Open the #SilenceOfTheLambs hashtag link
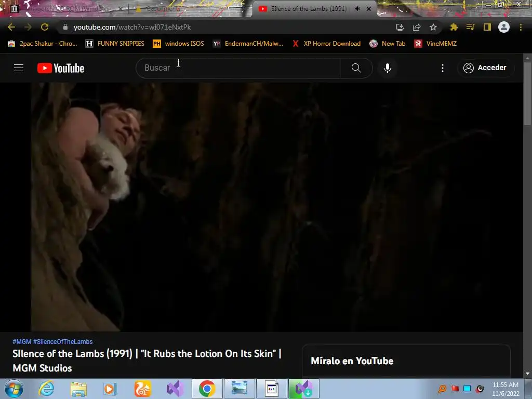 (63, 342)
